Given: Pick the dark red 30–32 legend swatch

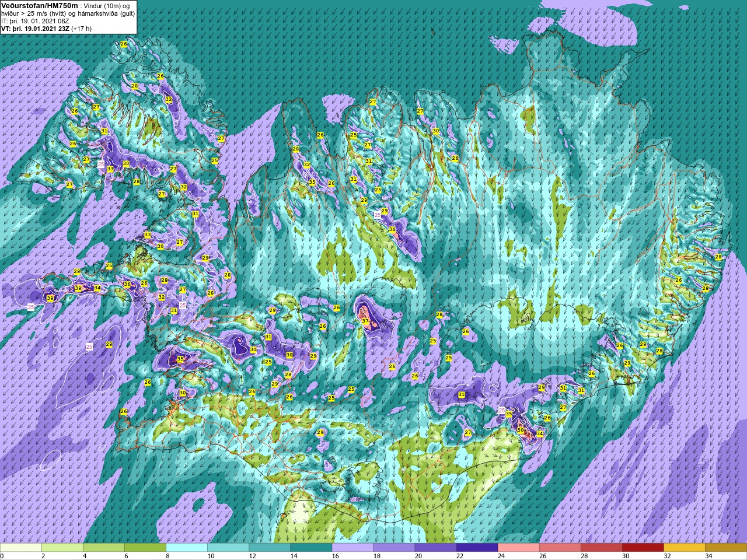Looking at the screenshot, I should tap(643, 548).
